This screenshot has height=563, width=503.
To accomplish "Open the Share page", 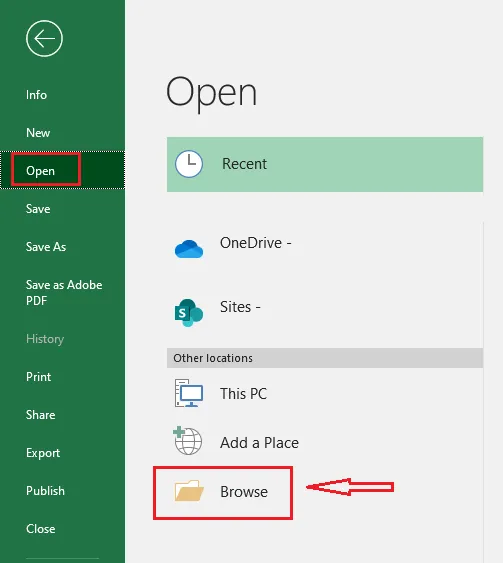I will pyautogui.click(x=41, y=415).
